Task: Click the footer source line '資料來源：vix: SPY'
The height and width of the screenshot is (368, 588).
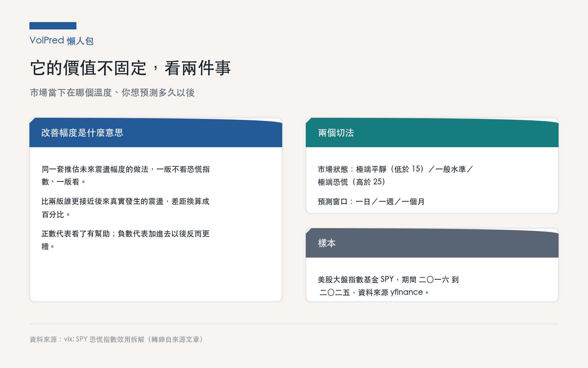Action: click(x=116, y=339)
